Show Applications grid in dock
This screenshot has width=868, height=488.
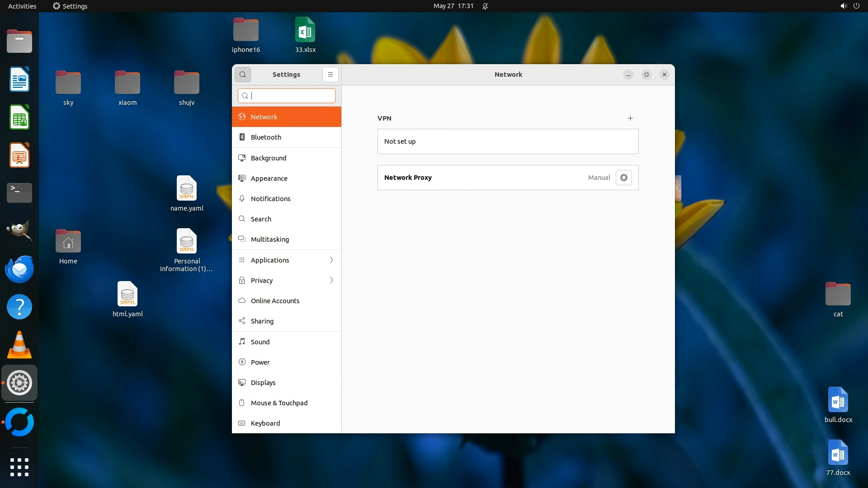(19, 467)
